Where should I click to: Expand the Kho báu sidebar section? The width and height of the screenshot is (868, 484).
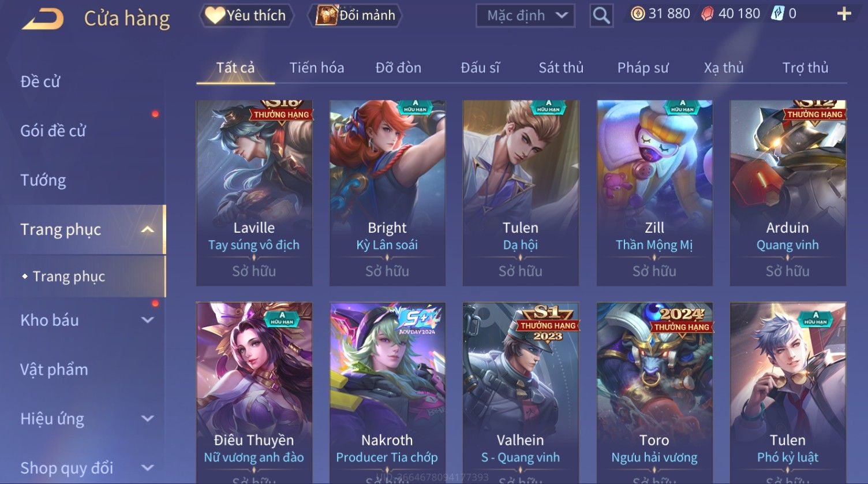click(148, 320)
